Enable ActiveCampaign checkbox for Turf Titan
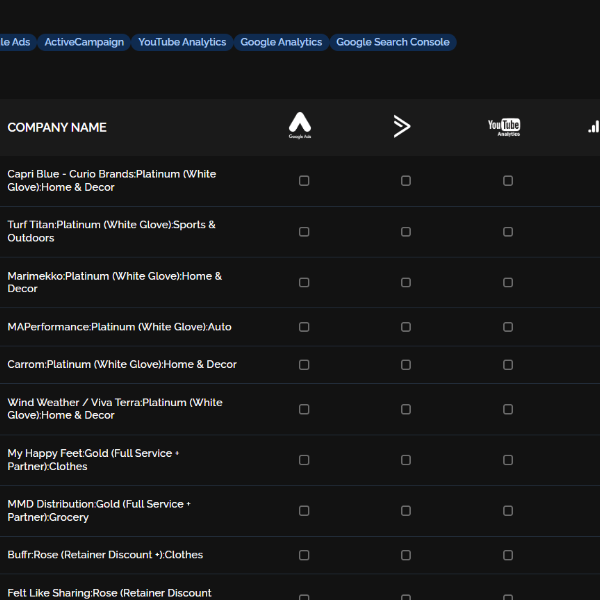600x600 pixels. pos(406,232)
